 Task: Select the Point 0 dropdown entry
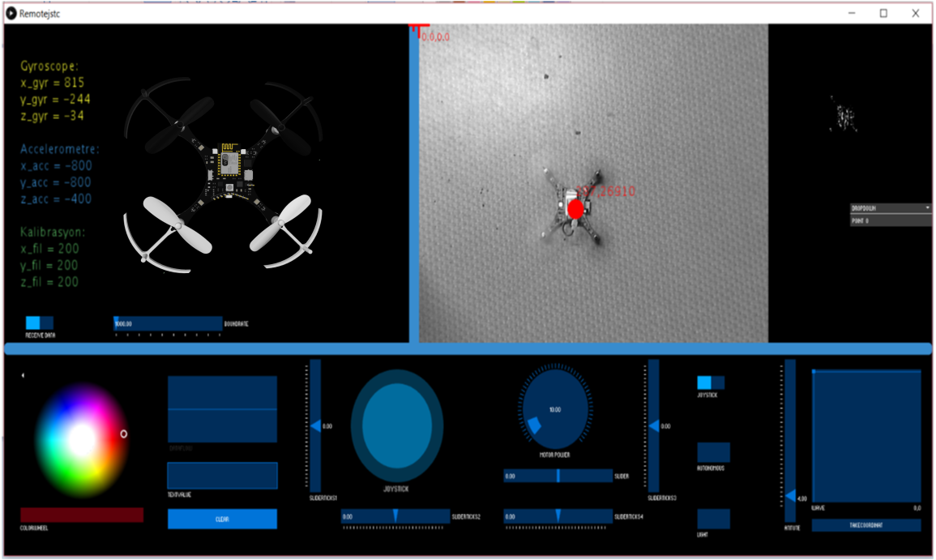890,220
